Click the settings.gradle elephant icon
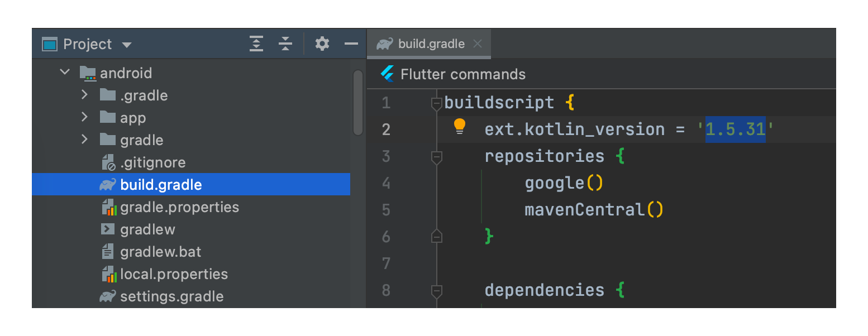 108,296
